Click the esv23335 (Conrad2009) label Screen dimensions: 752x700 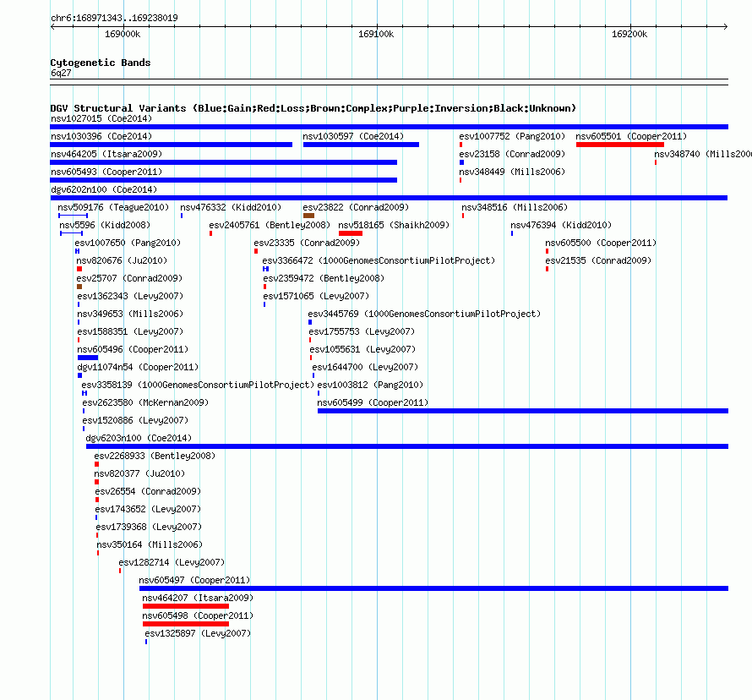tap(307, 243)
